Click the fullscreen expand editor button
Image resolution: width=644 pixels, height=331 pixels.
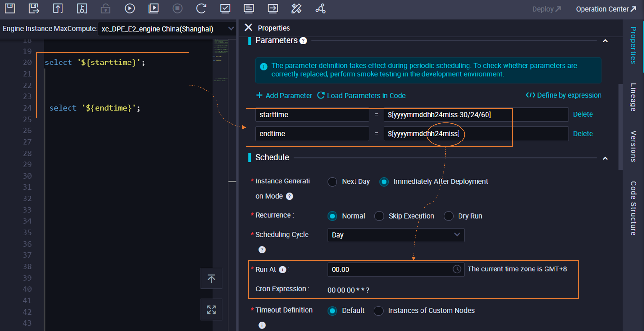click(x=211, y=309)
